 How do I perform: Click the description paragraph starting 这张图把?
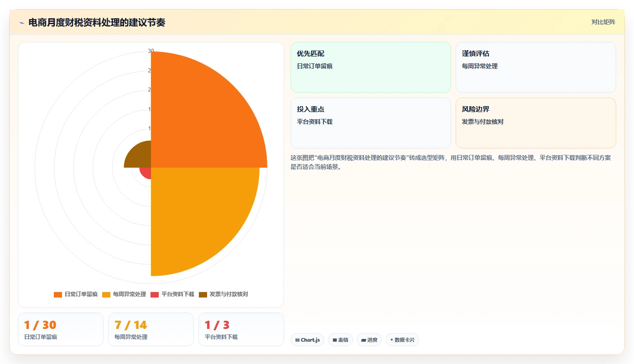[x=451, y=162]
